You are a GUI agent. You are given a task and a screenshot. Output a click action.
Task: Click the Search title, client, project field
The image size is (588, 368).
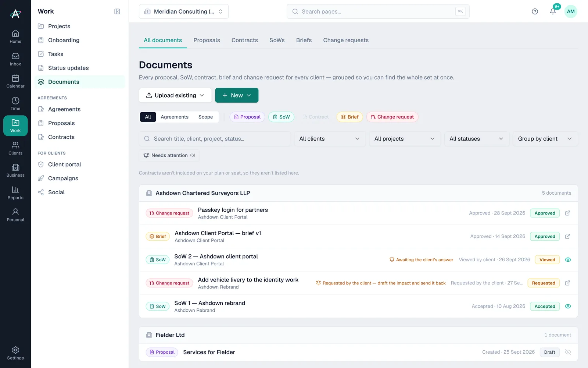[215, 139]
